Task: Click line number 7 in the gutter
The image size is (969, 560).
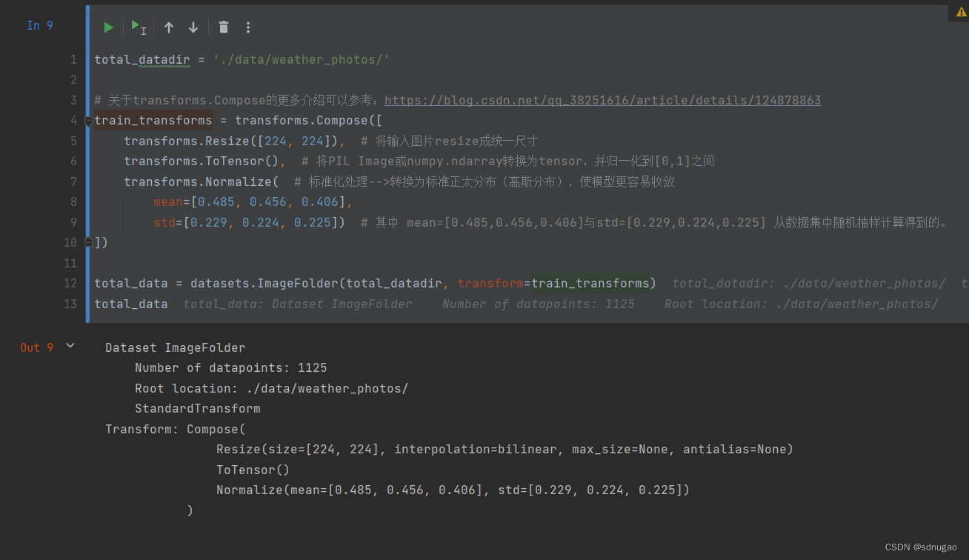Action: coord(73,181)
